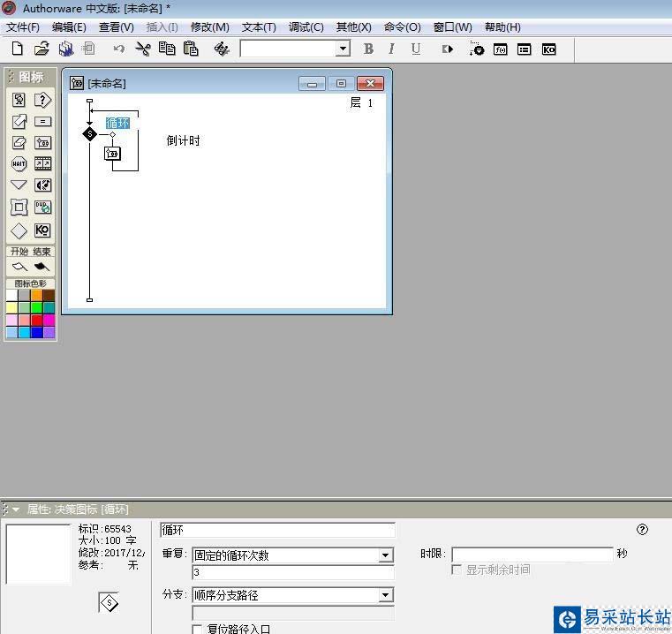Image resolution: width=672 pixels, height=634 pixels.
Task: Select the map icon attached to decision branch
Action: pos(112,153)
